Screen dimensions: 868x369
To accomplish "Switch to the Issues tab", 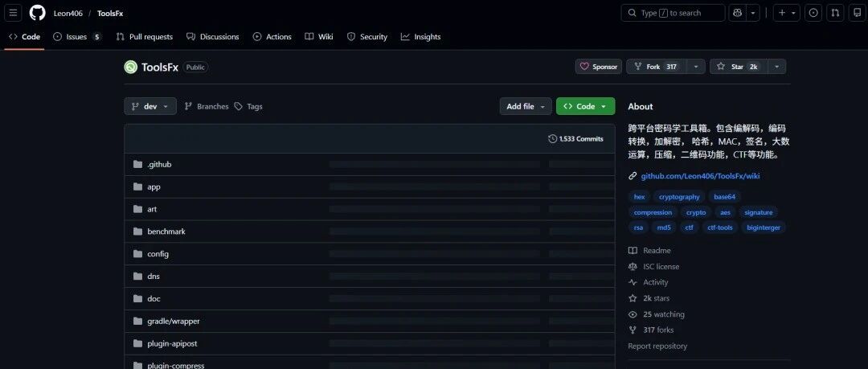I will 77,36.
